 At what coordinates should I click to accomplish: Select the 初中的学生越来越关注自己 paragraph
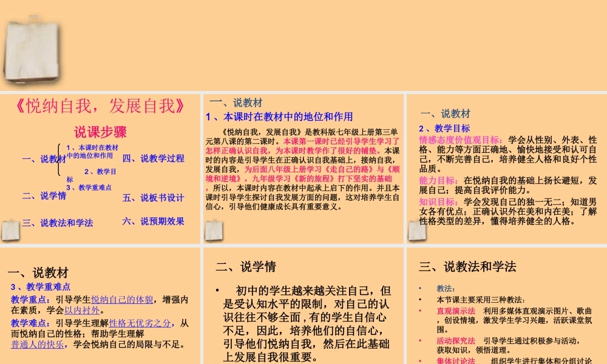pos(307,324)
